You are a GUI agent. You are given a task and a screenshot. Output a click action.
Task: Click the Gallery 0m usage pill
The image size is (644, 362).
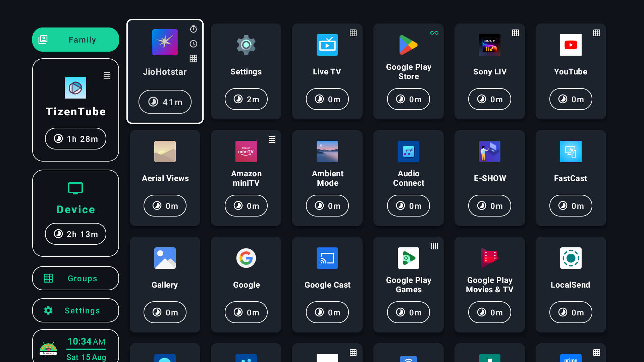pos(165,312)
